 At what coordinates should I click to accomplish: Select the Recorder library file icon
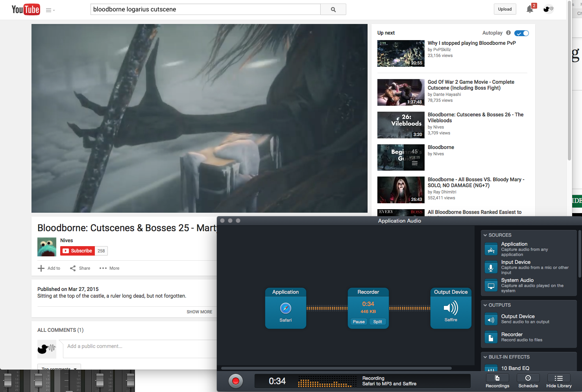[x=491, y=338]
